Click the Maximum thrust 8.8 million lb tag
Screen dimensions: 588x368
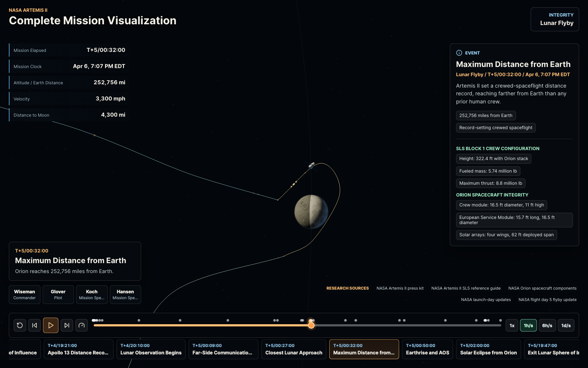[x=491, y=183]
